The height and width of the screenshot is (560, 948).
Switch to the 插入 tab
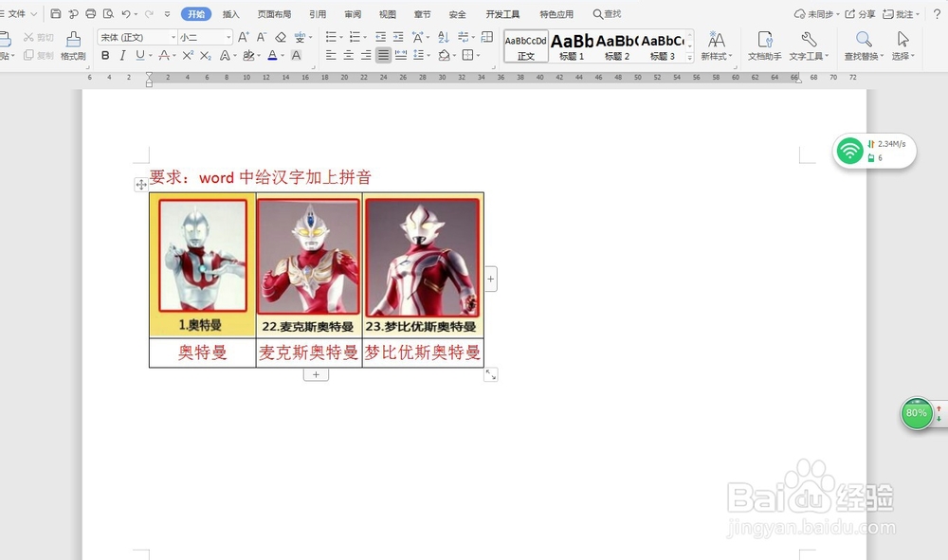(x=231, y=14)
